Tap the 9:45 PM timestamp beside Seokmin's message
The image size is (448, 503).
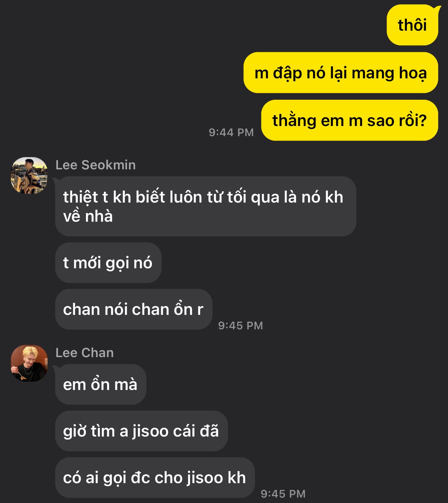(x=241, y=325)
